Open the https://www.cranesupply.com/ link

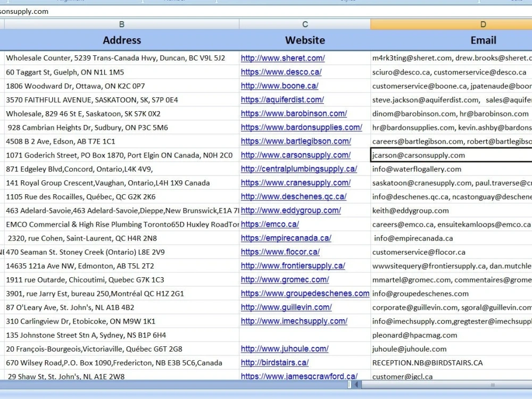295,182
